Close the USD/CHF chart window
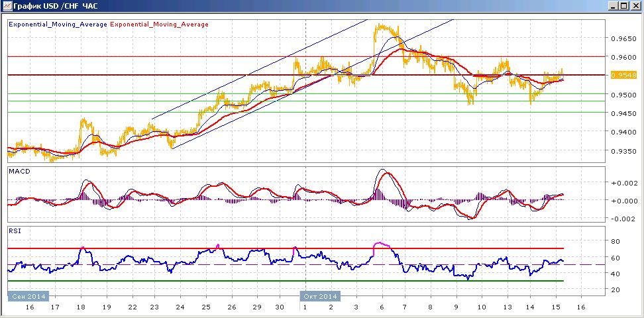 click(635, 6)
